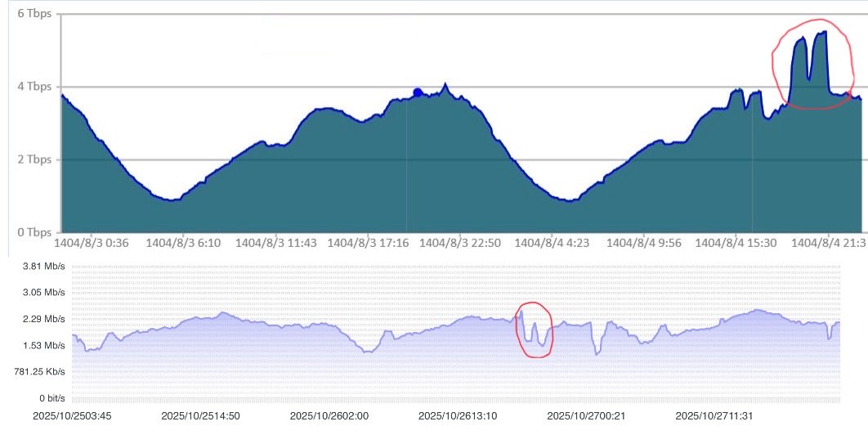
Task: Click the '3.05 Mb/s' axis label
Action: click(x=44, y=292)
